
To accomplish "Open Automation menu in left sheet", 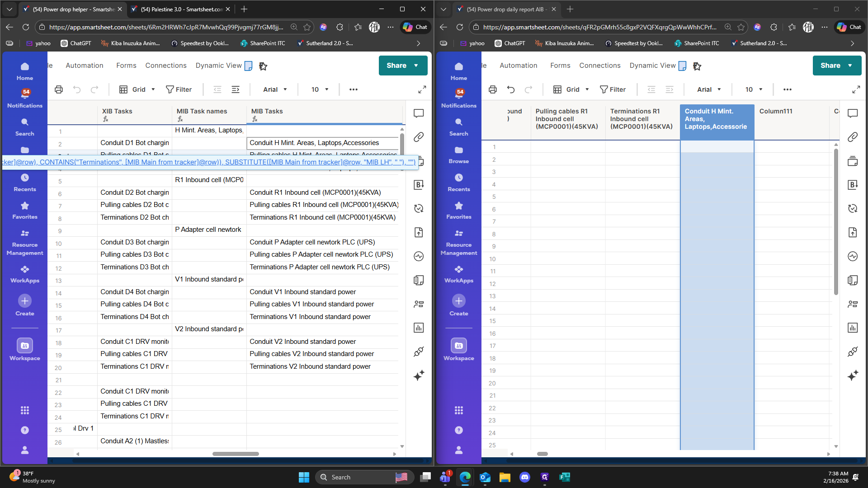I will pos(85,66).
